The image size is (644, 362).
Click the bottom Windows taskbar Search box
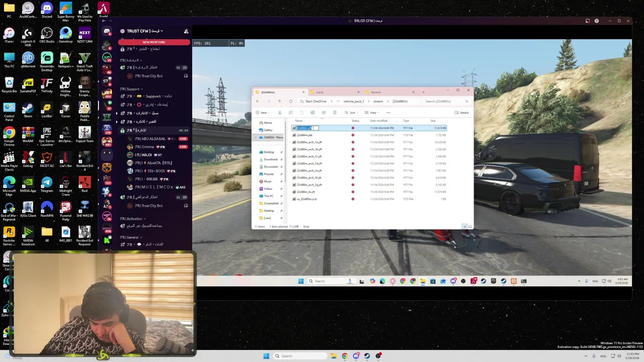click(299, 356)
